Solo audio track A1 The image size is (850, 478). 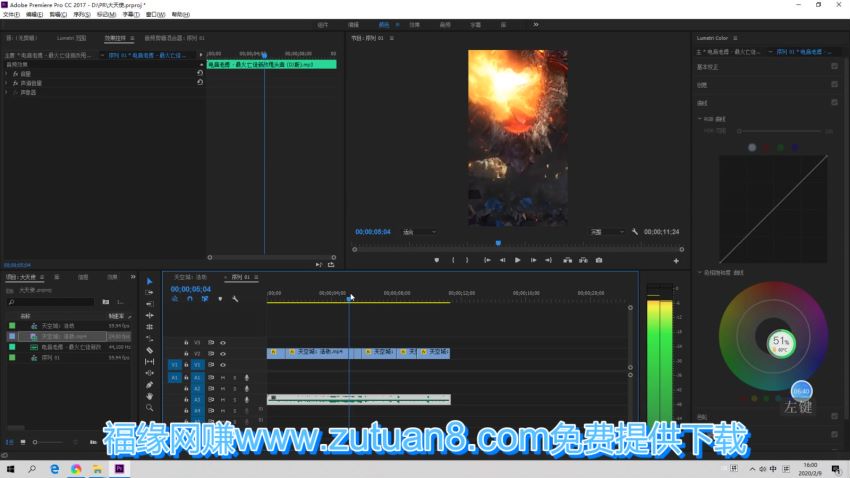point(235,377)
